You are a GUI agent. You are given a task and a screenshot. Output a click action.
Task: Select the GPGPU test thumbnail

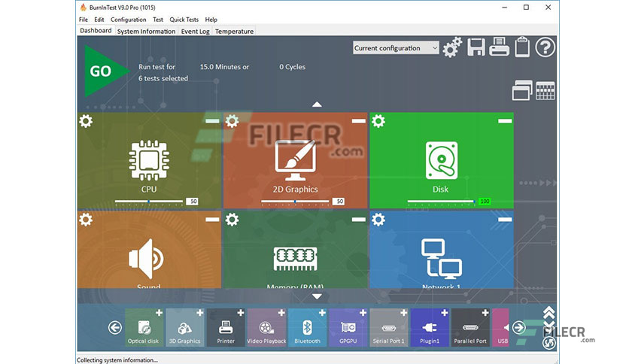click(348, 327)
